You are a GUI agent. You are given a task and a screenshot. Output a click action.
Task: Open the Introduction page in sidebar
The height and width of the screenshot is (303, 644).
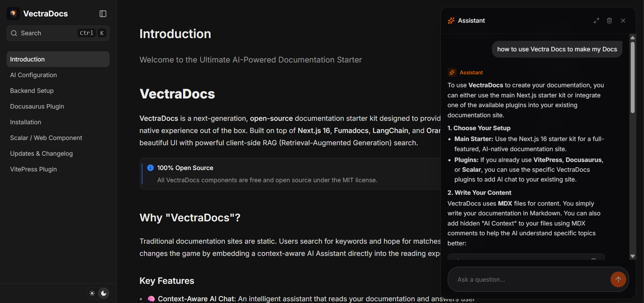pos(58,59)
